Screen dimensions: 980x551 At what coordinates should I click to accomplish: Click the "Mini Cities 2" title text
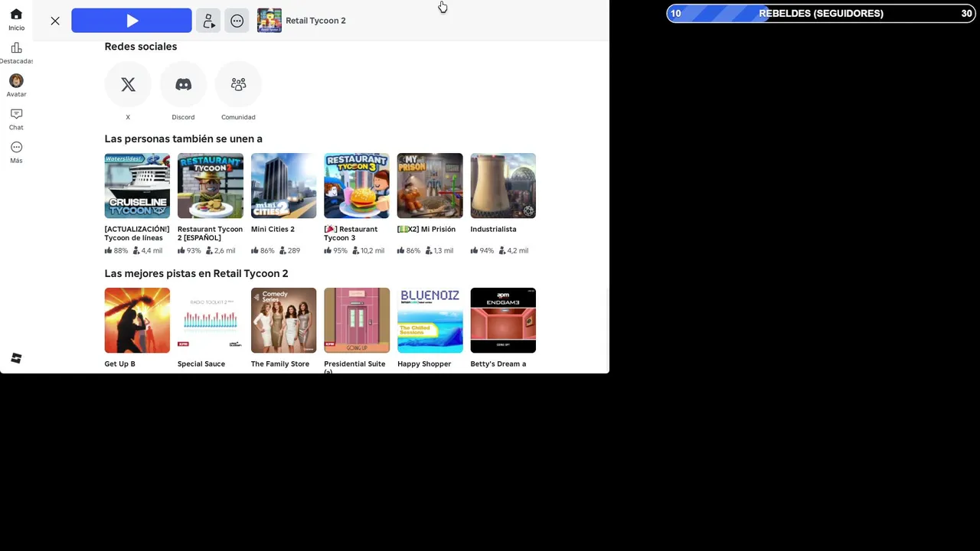(x=273, y=229)
